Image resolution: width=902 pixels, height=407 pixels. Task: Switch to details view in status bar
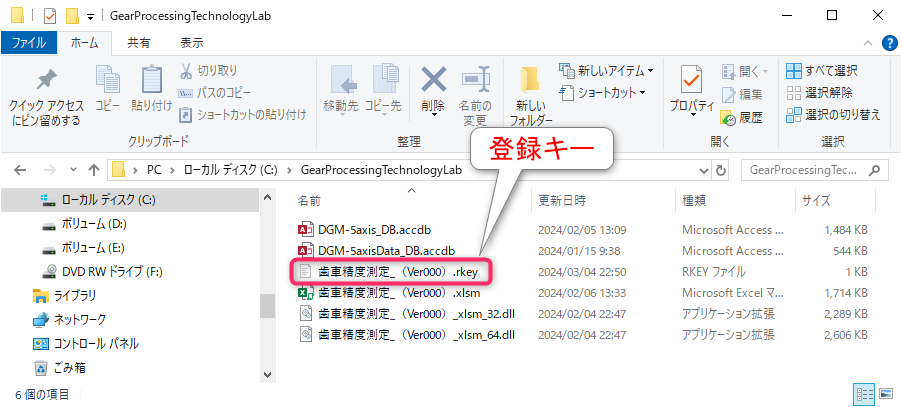pos(865,394)
